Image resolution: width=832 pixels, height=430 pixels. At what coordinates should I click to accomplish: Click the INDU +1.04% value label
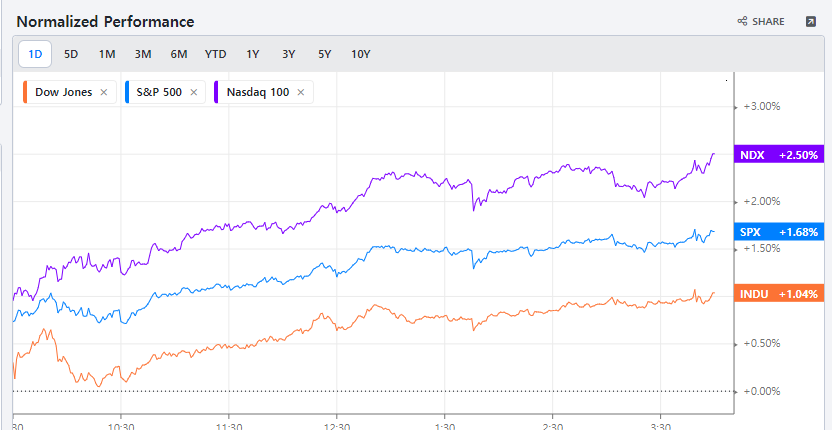coord(778,294)
